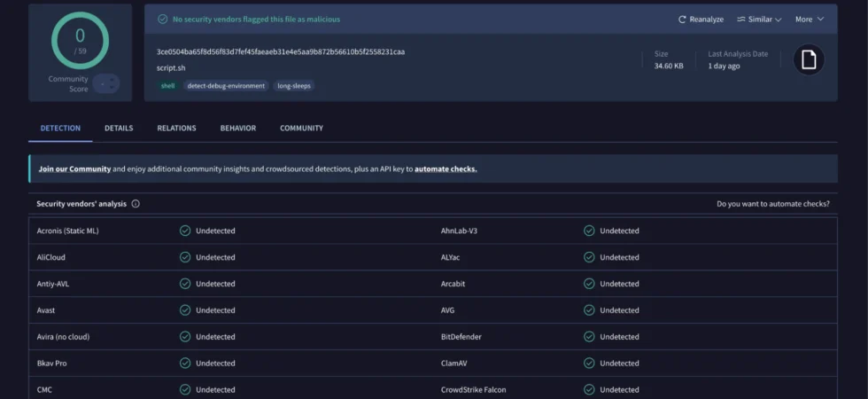Click the check icon in Bkav Pro row
Image resolution: width=868 pixels, height=399 pixels.
[185, 364]
